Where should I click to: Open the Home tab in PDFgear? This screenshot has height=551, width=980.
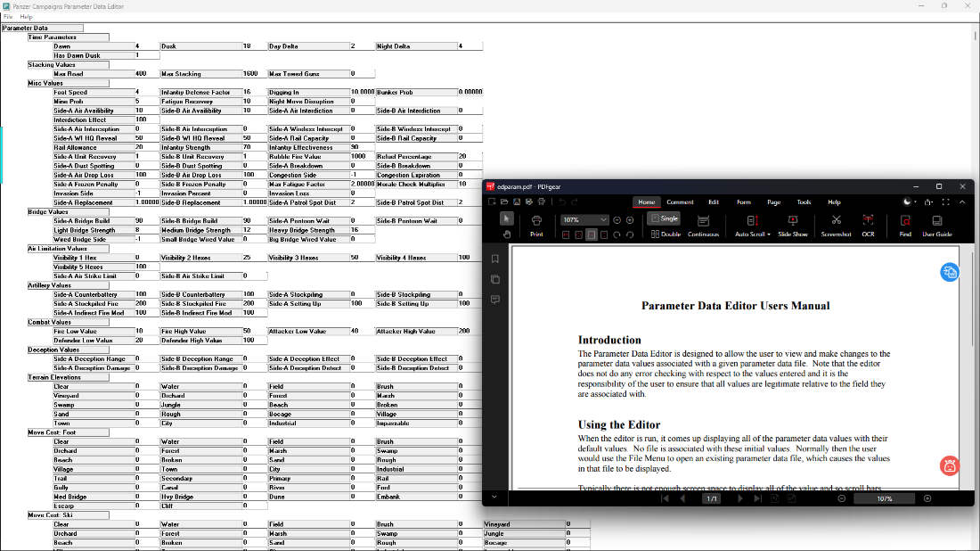click(646, 202)
